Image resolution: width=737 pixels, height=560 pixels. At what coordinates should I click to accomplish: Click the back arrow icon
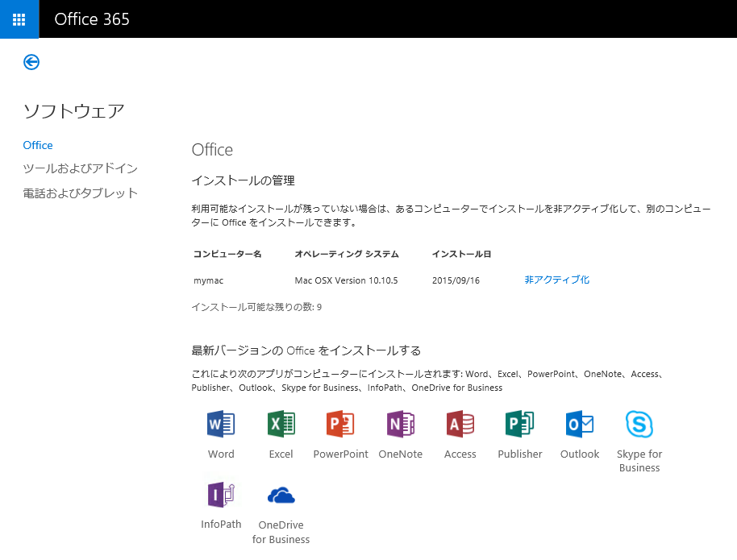[31, 62]
